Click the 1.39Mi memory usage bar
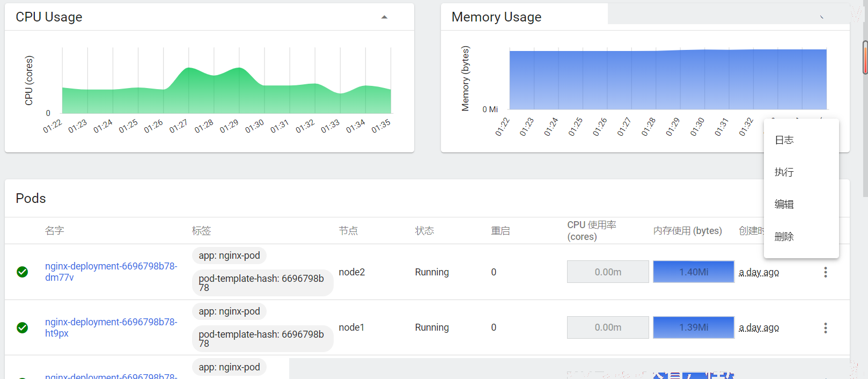 (693, 327)
